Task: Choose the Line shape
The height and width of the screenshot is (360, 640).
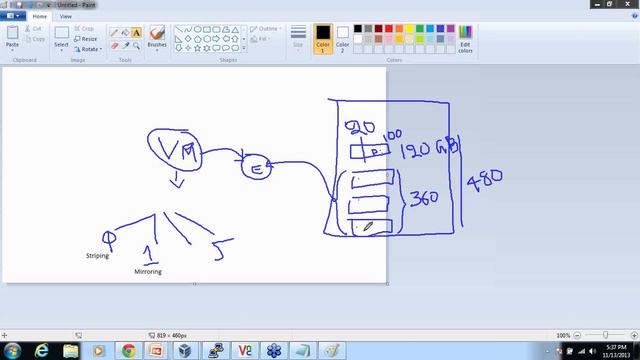Action: (178, 30)
